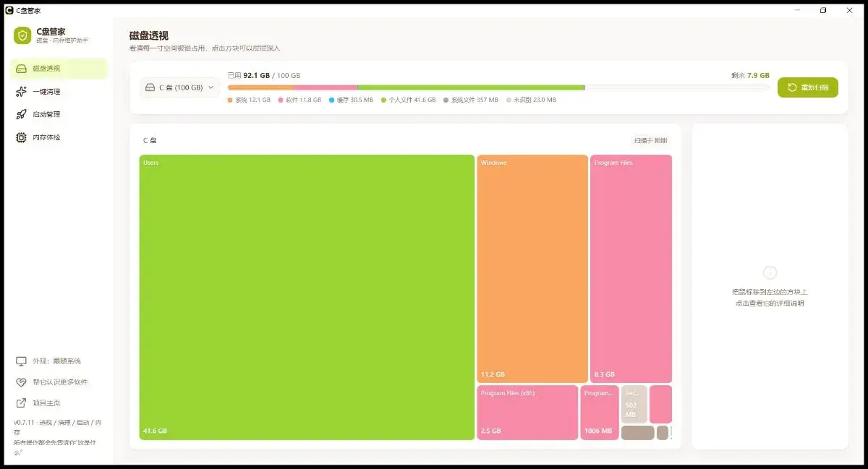Click the C盘管家 title bar app icon
Screen dimensions: 868x469
pos(9,10)
